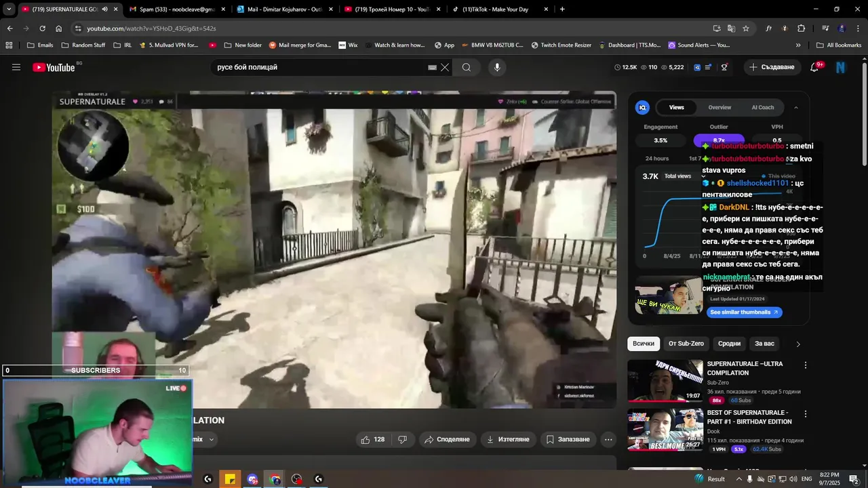The width and height of the screenshot is (868, 488).
Task: Open Windows notification center icon
Action: tap(854, 479)
